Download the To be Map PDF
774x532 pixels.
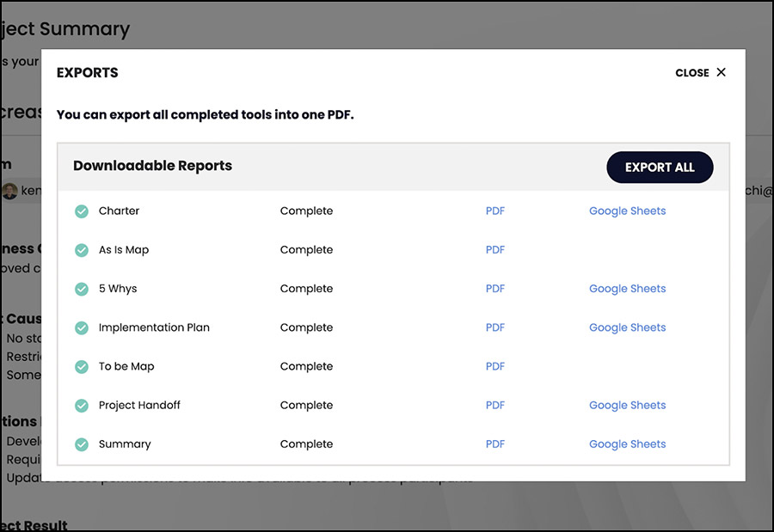[x=495, y=366]
